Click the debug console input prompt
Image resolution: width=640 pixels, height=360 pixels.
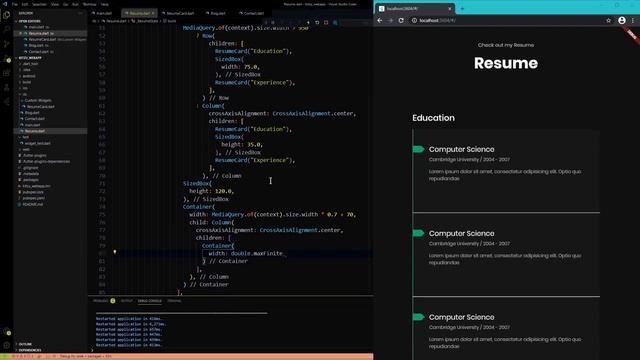231,350
